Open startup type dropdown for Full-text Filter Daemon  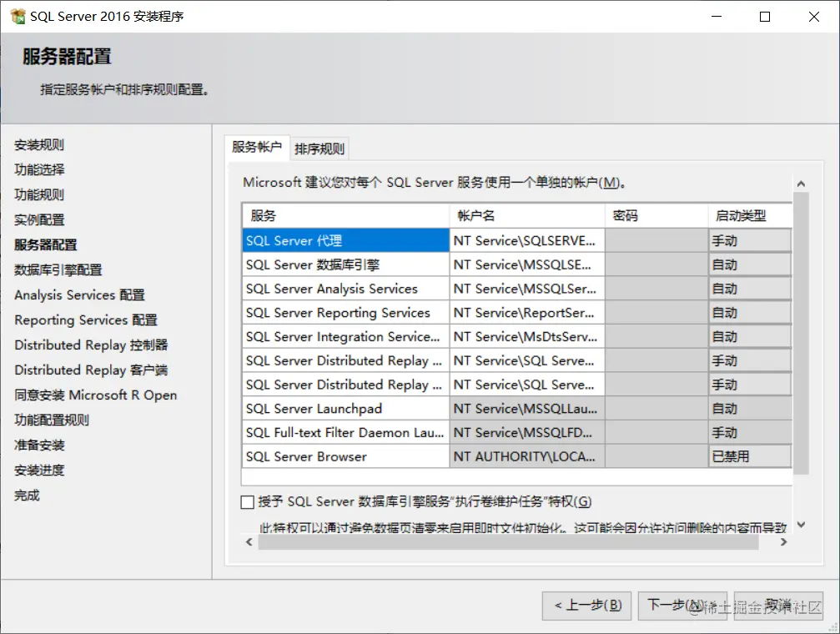(x=750, y=432)
